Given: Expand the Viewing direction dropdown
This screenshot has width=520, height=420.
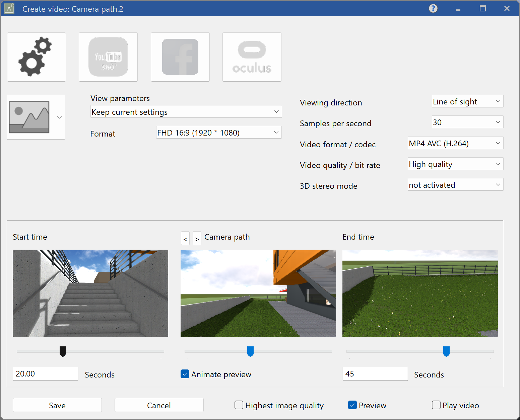Looking at the screenshot, I should 467,101.
